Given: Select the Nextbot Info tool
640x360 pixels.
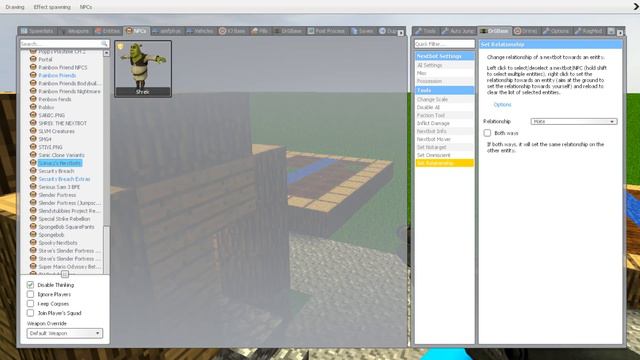Looking at the screenshot, I should (444, 131).
